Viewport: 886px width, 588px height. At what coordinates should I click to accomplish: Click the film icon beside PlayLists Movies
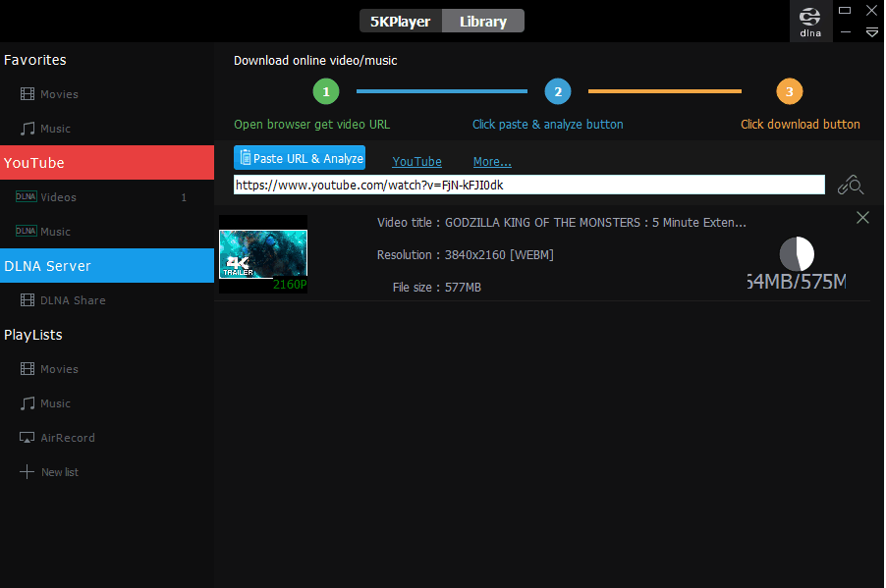tap(28, 369)
